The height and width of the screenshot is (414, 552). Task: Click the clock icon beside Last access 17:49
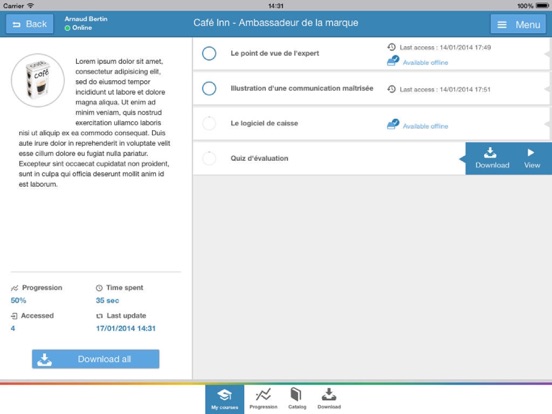[x=391, y=47]
